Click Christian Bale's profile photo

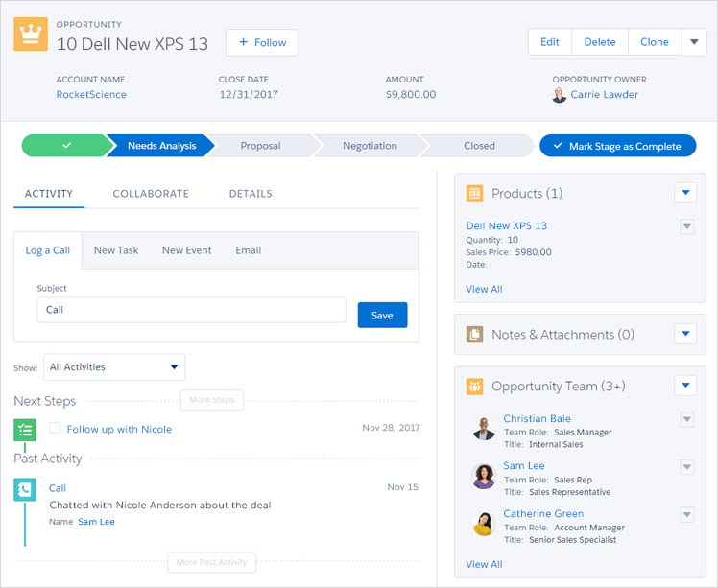484,429
